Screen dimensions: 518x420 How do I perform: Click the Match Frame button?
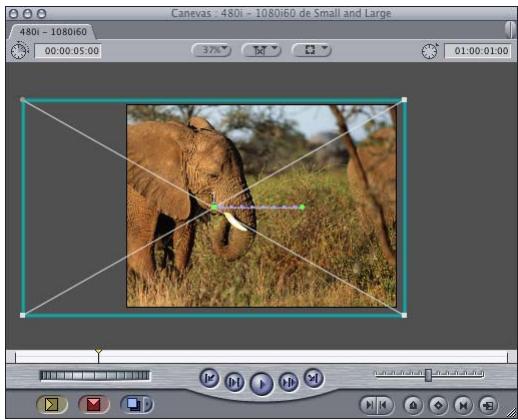coord(488,405)
